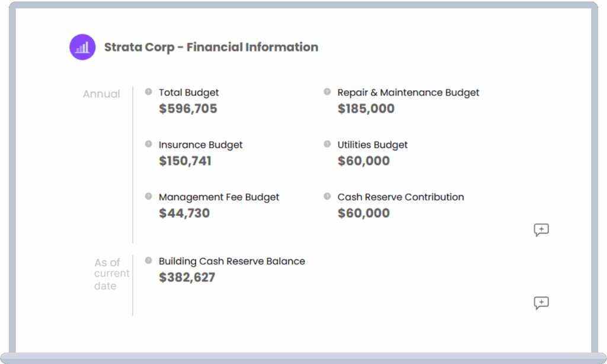Select the Repair & Maintenance amount $185,000
The image size is (607, 364).
point(366,108)
